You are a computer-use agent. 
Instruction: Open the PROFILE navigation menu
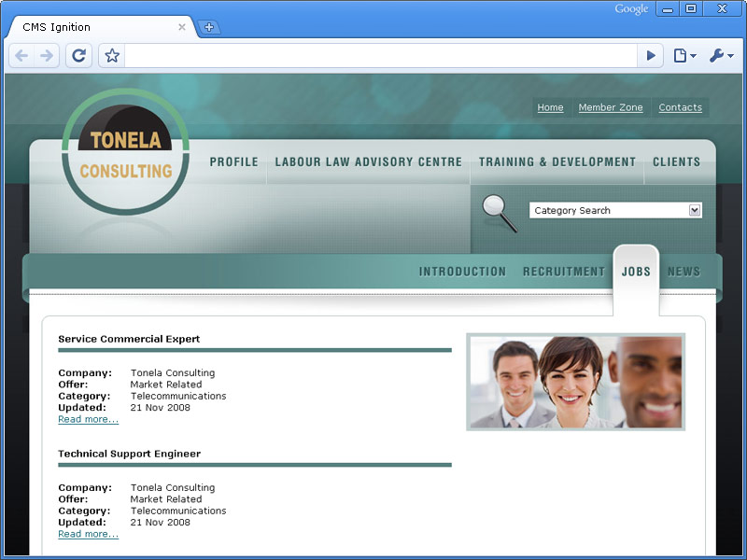pyautogui.click(x=233, y=161)
